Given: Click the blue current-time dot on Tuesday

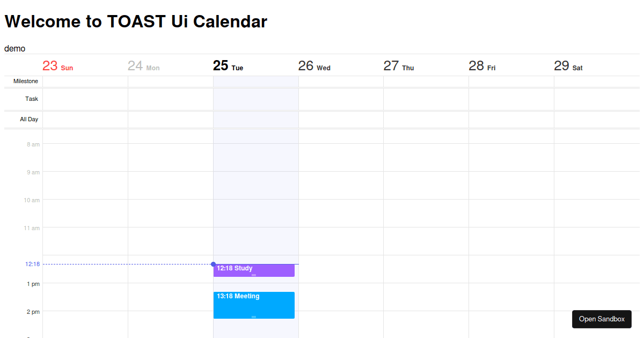Looking at the screenshot, I should tap(214, 264).
